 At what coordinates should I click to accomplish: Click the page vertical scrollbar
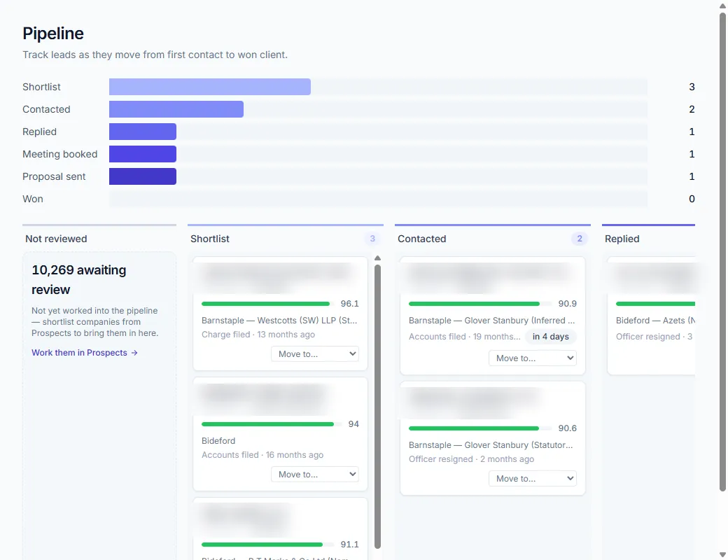point(722,252)
